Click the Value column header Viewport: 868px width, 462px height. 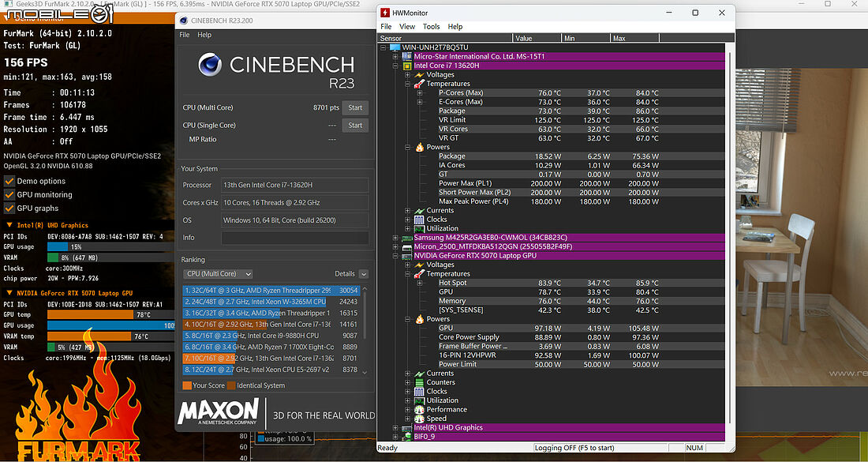pyautogui.click(x=537, y=38)
